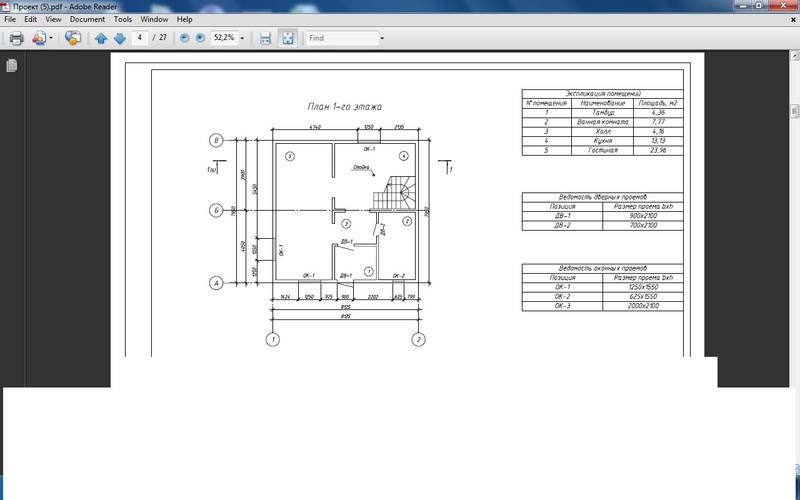This screenshot has height=500, width=800.
Task: Go to previous page with up arrow
Action: coord(101,38)
